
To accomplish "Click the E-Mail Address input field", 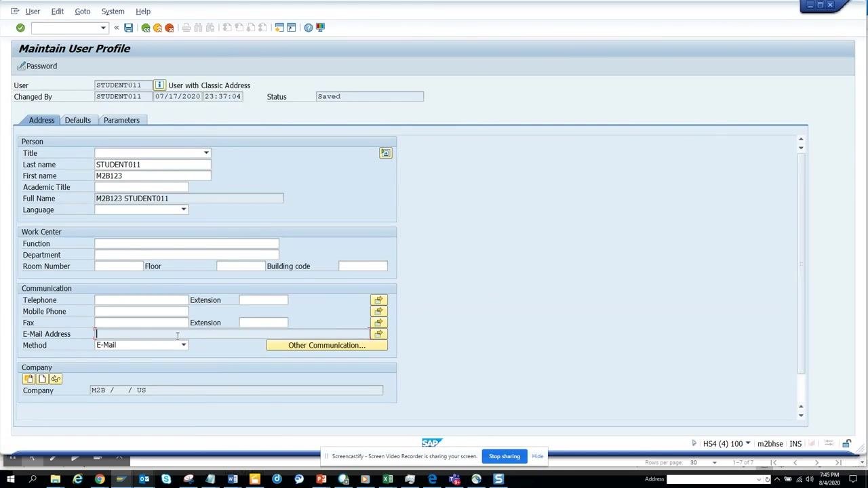I will pos(233,334).
